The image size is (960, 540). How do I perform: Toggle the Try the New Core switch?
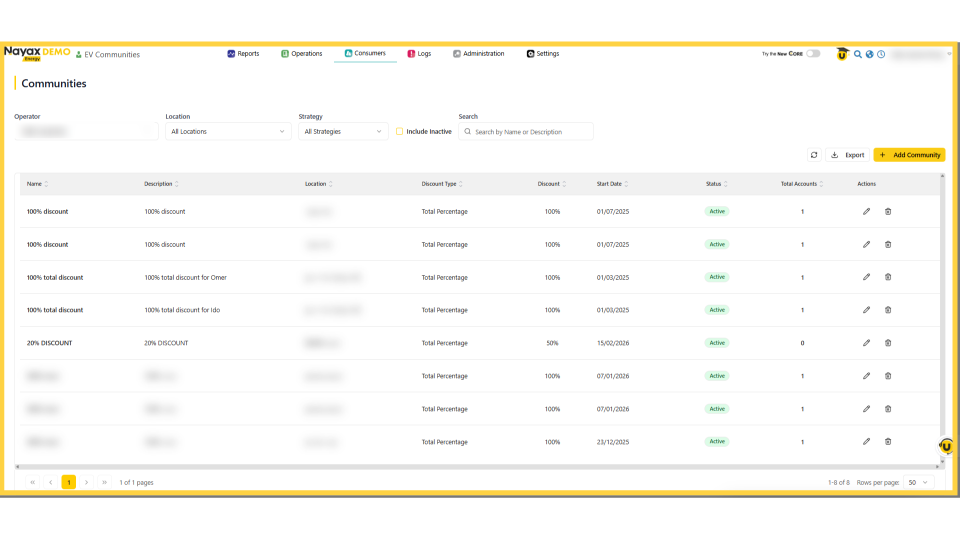click(813, 54)
